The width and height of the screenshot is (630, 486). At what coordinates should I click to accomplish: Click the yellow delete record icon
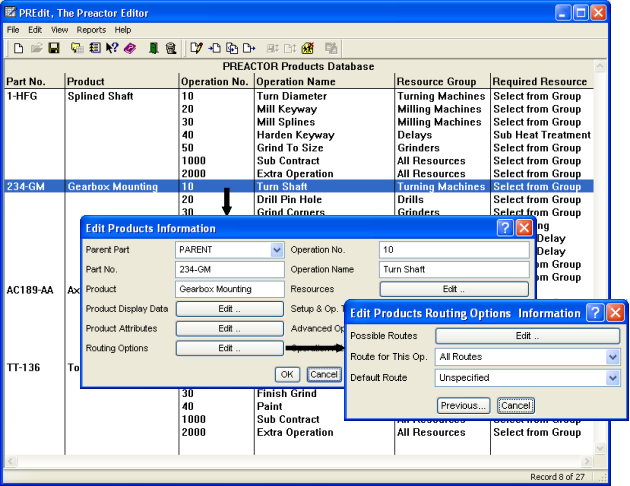pos(308,49)
